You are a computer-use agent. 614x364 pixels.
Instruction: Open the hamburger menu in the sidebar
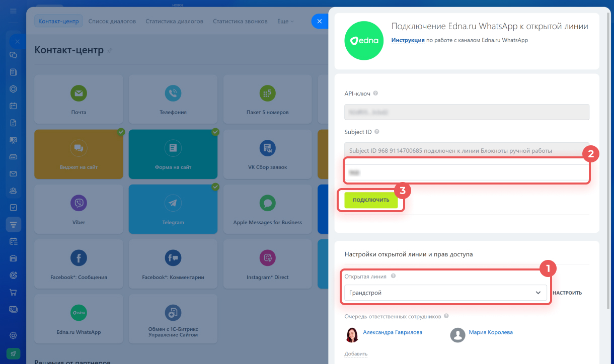coord(13,11)
